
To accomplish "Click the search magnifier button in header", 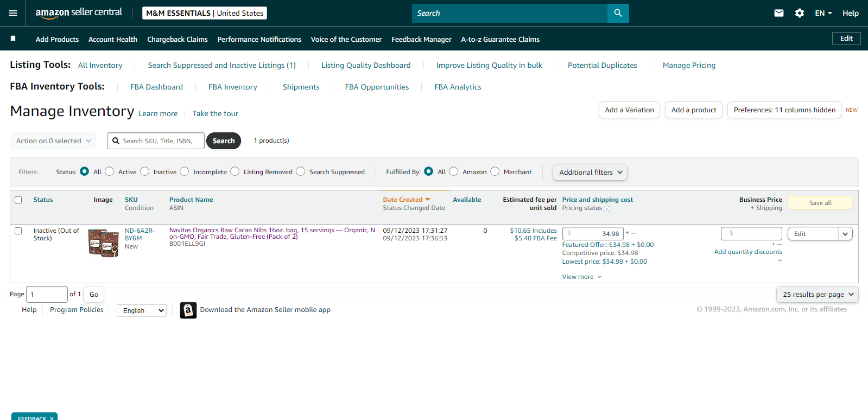I will 618,13.
